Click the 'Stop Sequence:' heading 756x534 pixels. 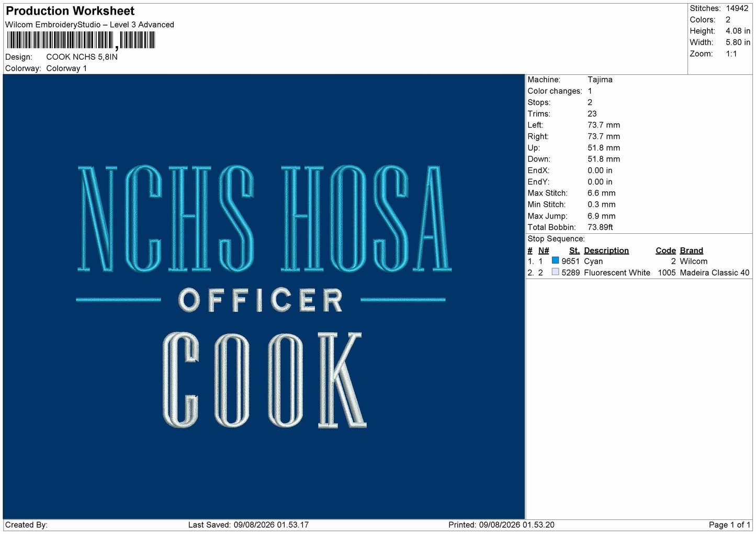pyautogui.click(x=556, y=239)
